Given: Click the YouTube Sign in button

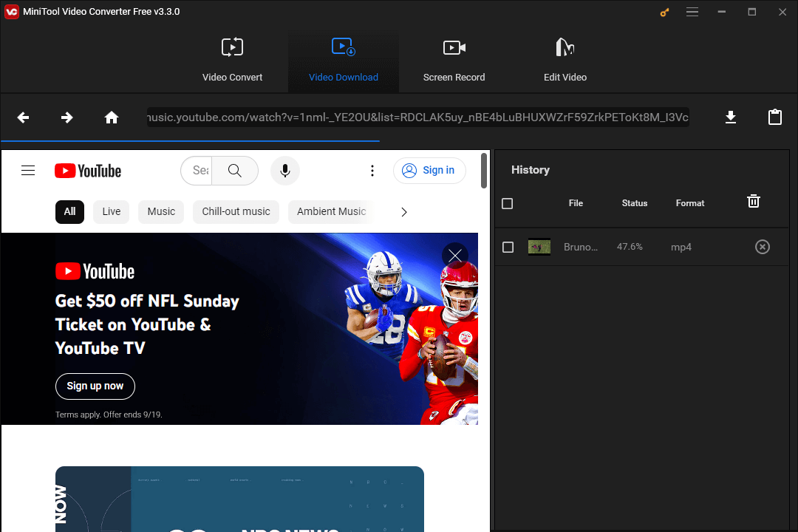Looking at the screenshot, I should (x=429, y=171).
